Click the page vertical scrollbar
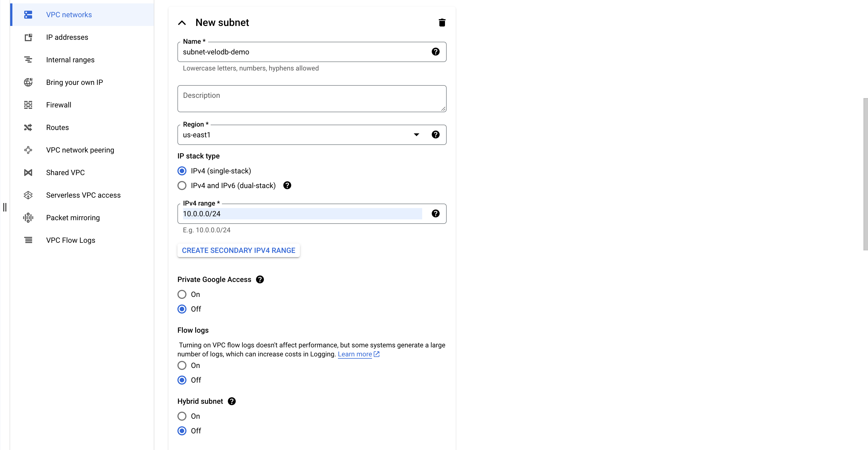Viewport: 868px width, 450px height. pyautogui.click(x=865, y=174)
